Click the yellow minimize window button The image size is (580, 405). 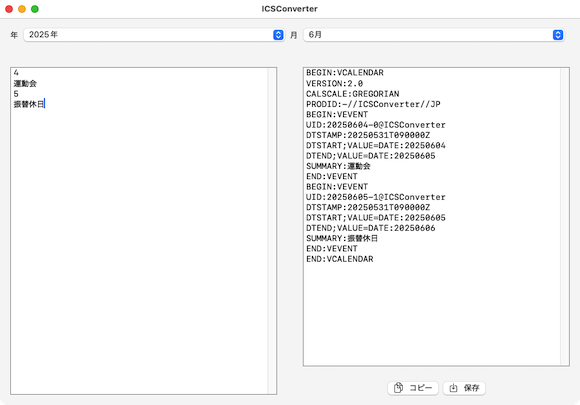22,9
